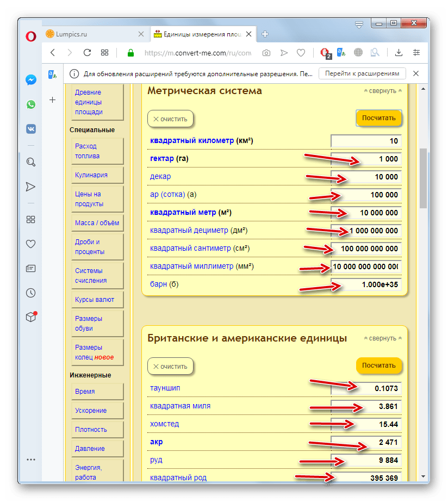The image size is (448, 502).
Task: Click the Перейти к расширениям button
Action: [x=362, y=73]
